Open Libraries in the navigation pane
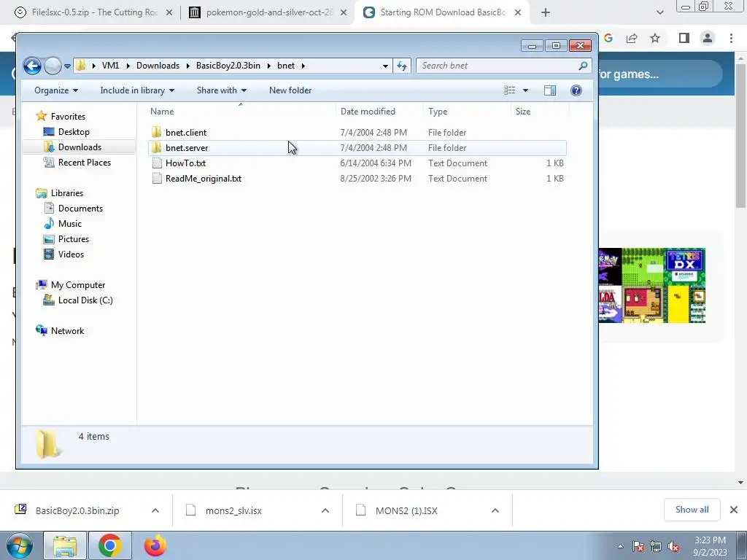 (x=66, y=192)
